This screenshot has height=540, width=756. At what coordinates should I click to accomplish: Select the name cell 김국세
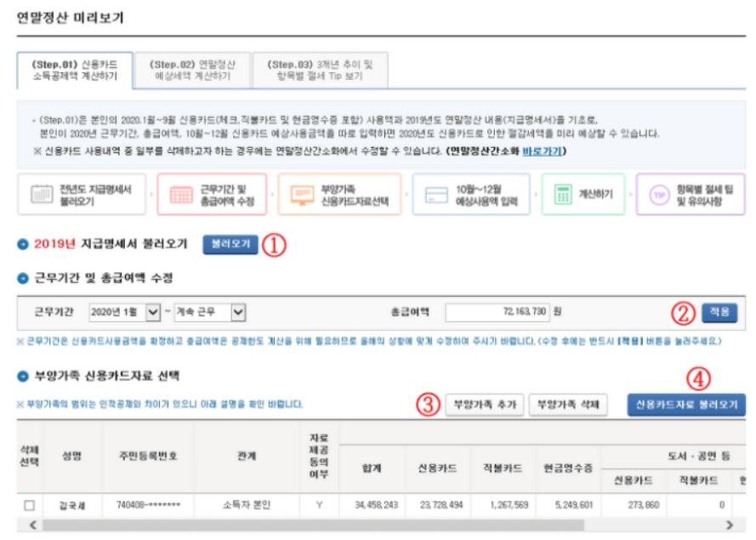click(x=71, y=505)
